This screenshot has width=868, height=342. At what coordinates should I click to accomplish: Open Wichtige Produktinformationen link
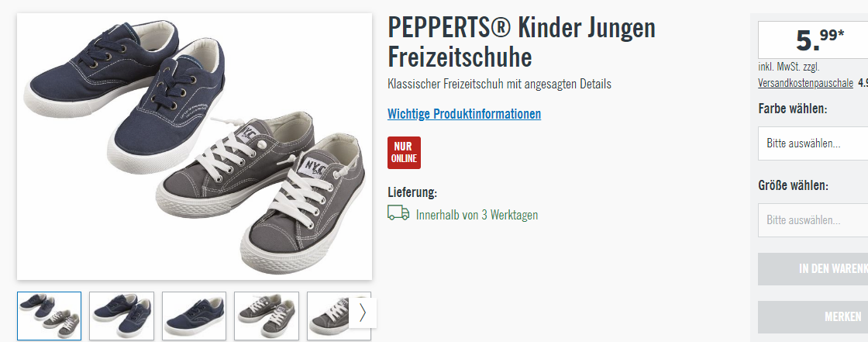(464, 114)
